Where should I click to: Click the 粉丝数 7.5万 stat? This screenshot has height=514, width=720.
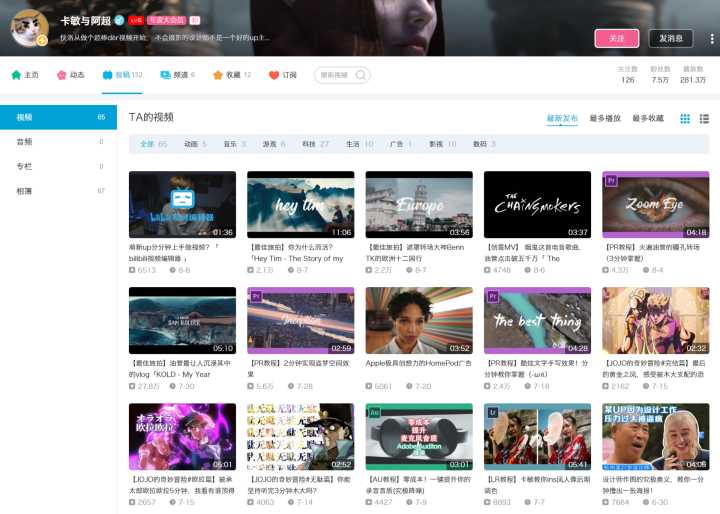tap(660, 74)
